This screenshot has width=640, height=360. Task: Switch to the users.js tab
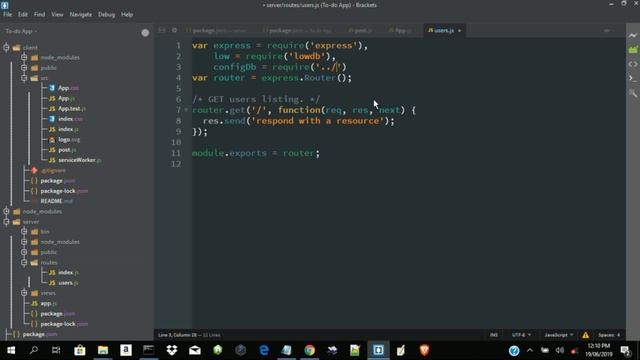pyautogui.click(x=444, y=30)
